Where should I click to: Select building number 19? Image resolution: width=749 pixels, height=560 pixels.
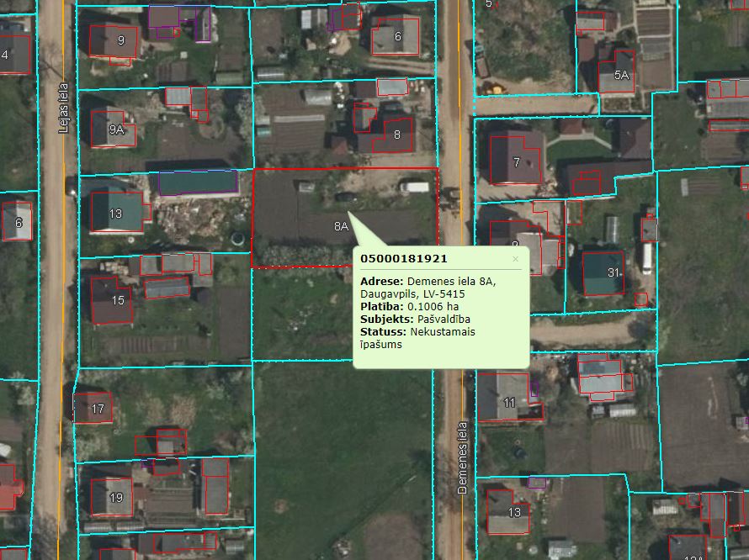[112, 498]
